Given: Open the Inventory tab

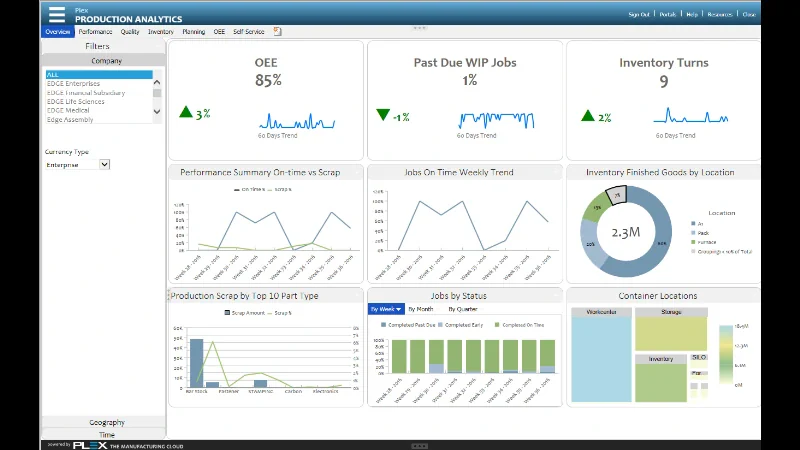Looking at the screenshot, I should pyautogui.click(x=161, y=32).
